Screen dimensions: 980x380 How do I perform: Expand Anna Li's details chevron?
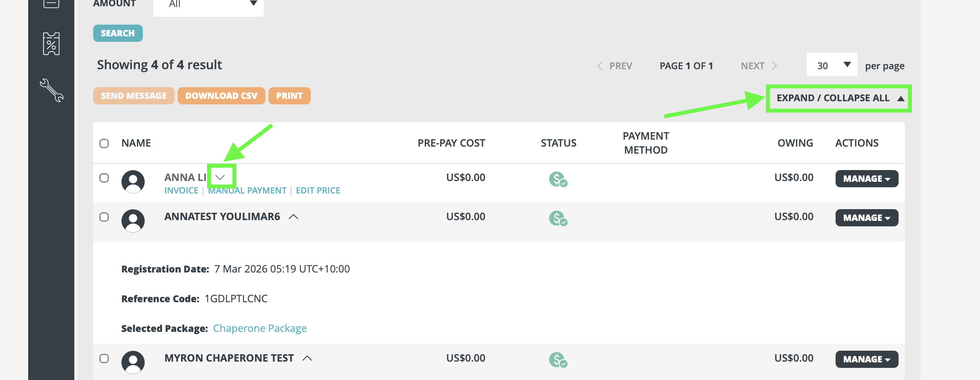[220, 177]
